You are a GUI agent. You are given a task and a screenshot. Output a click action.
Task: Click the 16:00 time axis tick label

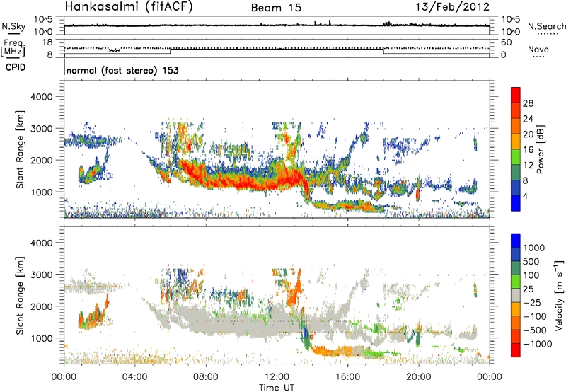(347, 377)
